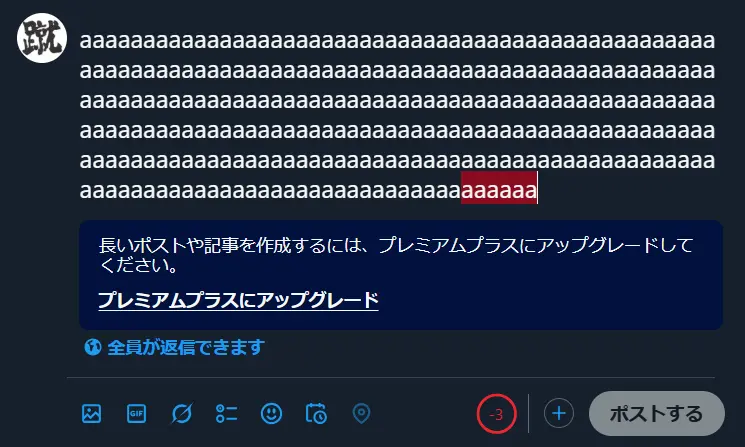
Task: Tag a location with the pin icon
Action: coord(361,413)
